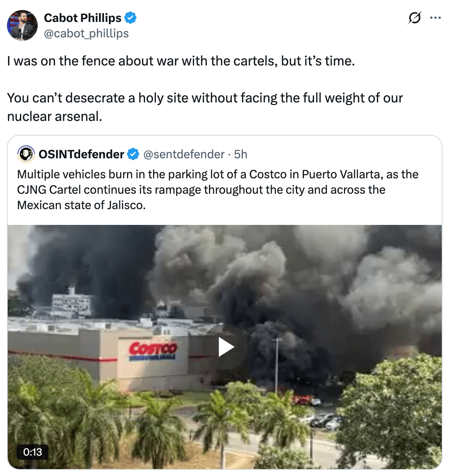The image size is (451, 476).
Task: Click the 0:13 video duration badge
Action: pyautogui.click(x=33, y=452)
